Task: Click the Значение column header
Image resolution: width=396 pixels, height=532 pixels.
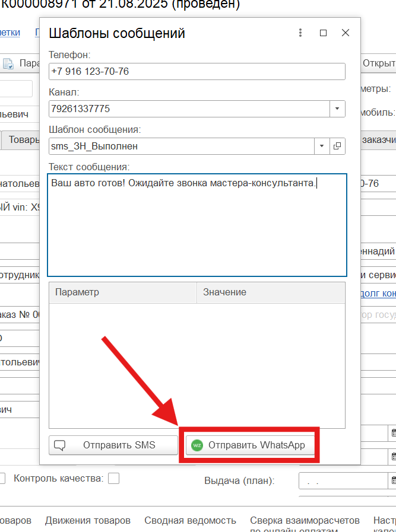Action: (x=270, y=292)
